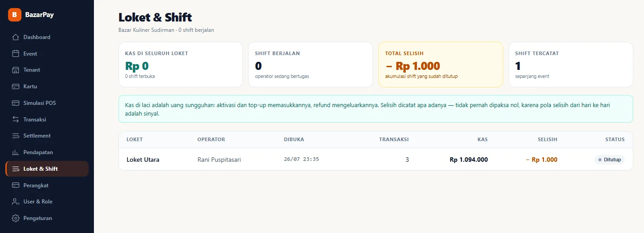Viewport: 644px width, 233px height.
Task: Click the Dashboard home icon
Action: point(16,37)
